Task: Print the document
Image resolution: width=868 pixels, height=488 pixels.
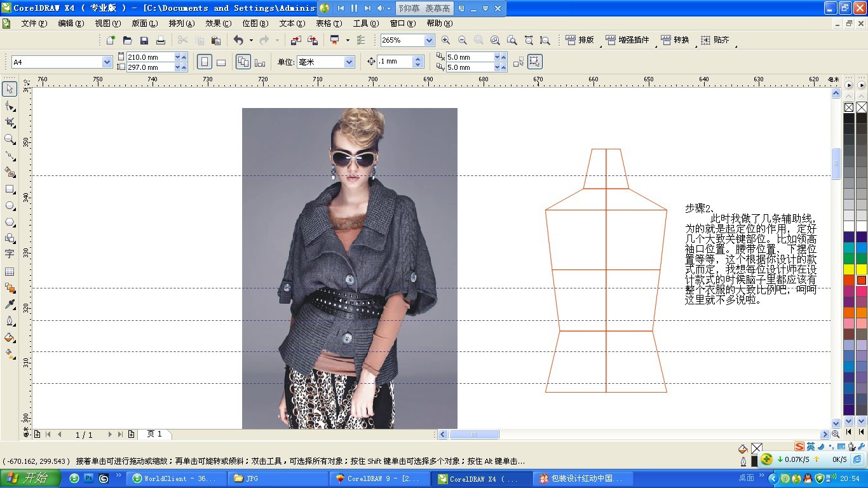Action: [161, 40]
